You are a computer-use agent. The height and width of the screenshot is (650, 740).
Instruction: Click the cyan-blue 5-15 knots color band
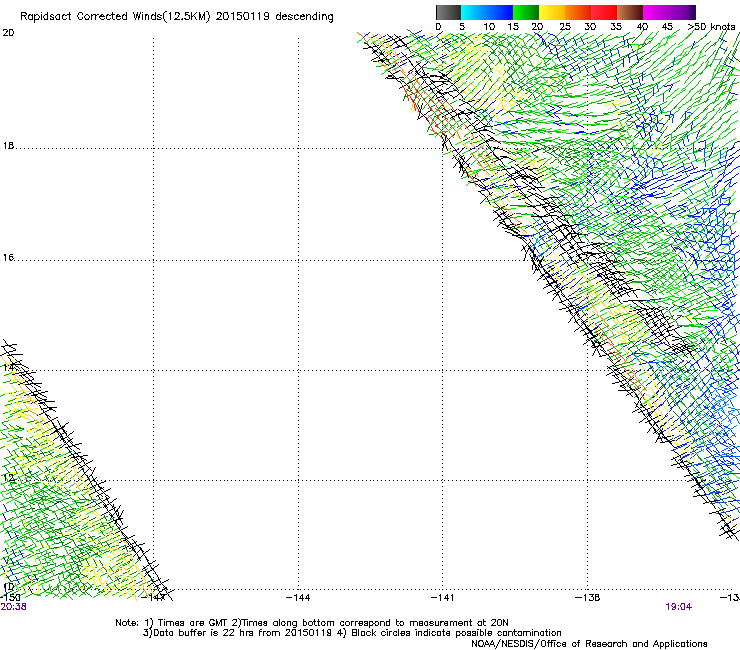(x=487, y=12)
